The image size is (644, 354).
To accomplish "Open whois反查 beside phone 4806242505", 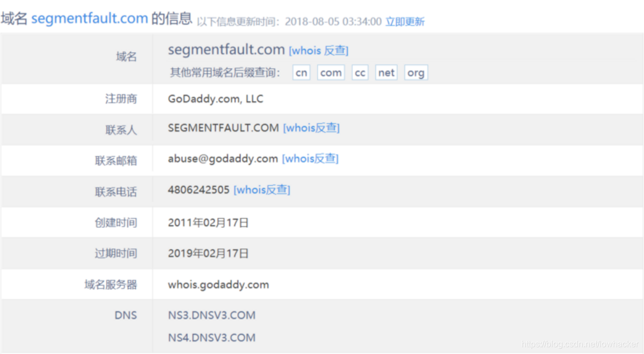I will coord(262,190).
